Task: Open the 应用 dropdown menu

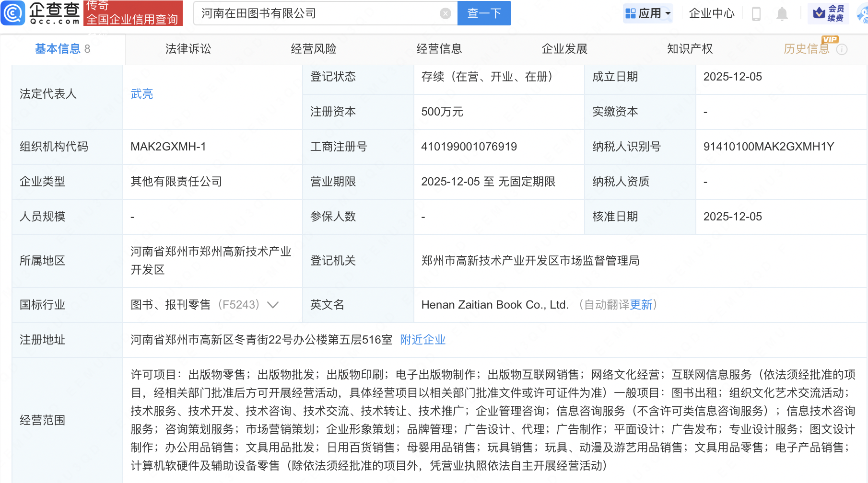Action: 648,13
